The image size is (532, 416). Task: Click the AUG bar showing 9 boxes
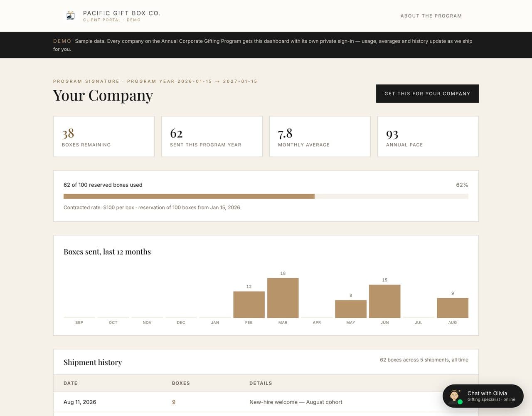[453, 308]
